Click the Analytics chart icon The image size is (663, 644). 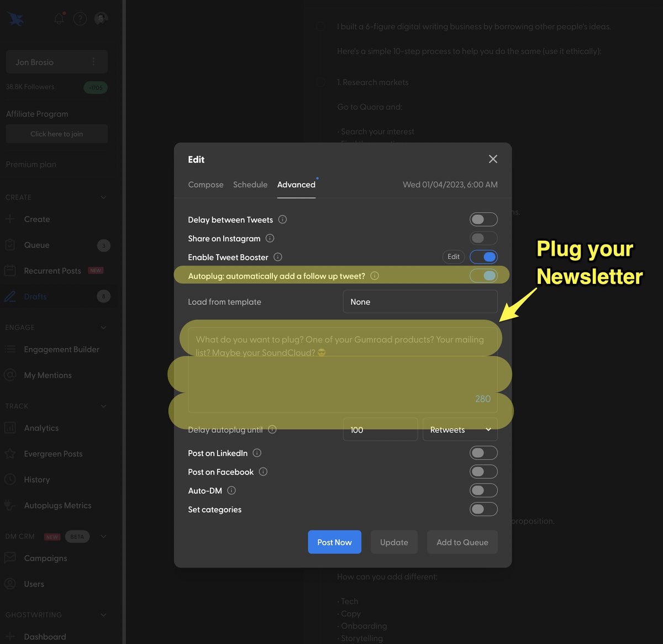[10, 427]
